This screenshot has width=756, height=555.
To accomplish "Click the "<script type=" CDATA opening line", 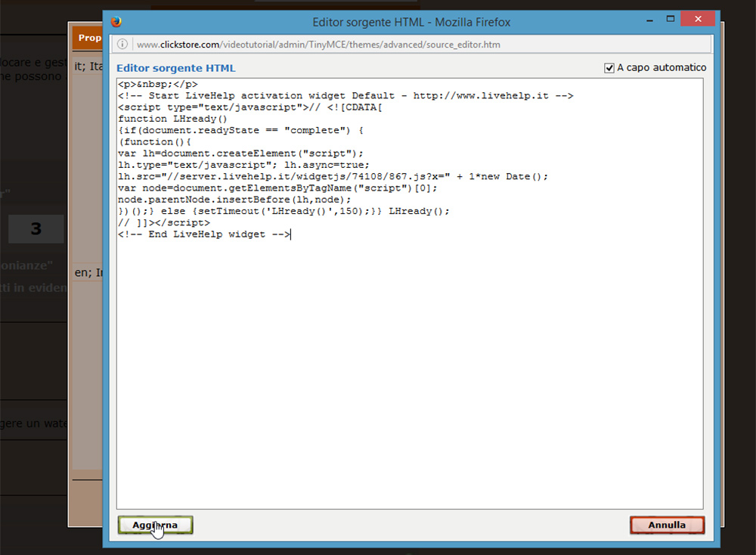I will 249,107.
